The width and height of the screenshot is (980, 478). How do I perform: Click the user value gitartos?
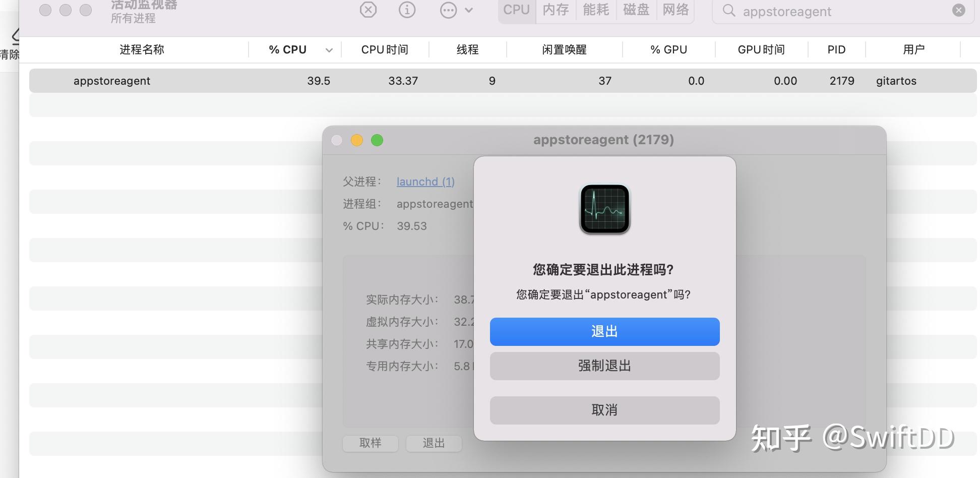point(896,81)
